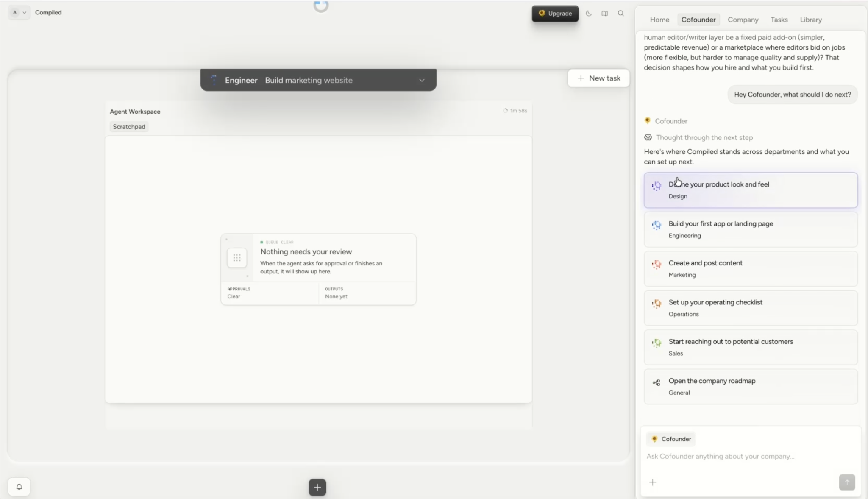868x499 pixels.
Task: Go to the Tasks tab
Action: coord(779,20)
